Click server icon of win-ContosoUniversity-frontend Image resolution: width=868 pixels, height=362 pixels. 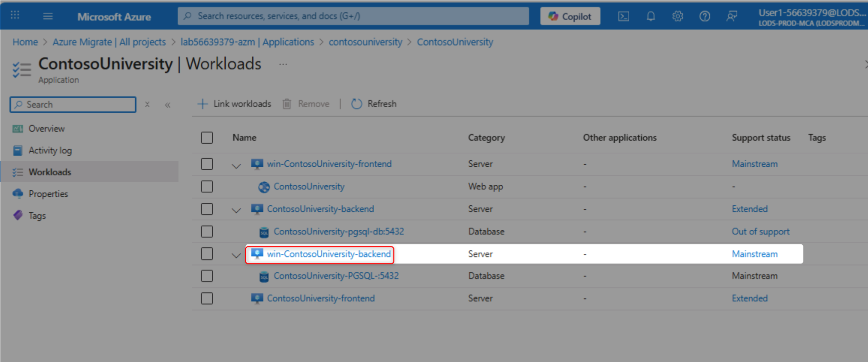257,164
